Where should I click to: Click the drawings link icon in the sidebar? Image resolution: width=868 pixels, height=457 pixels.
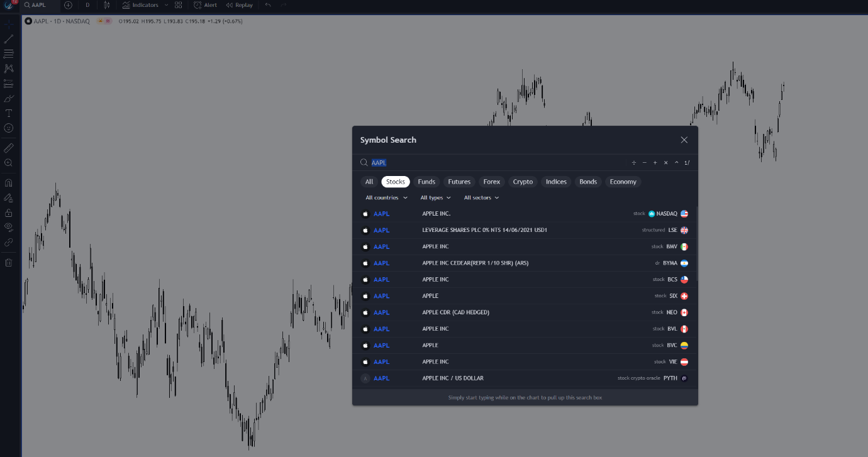click(x=9, y=242)
